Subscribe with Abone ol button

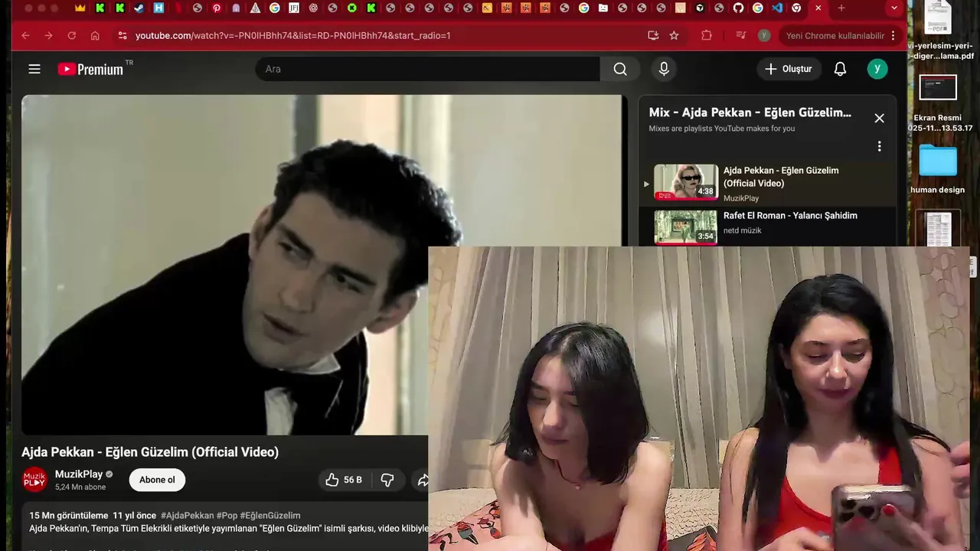click(x=157, y=480)
